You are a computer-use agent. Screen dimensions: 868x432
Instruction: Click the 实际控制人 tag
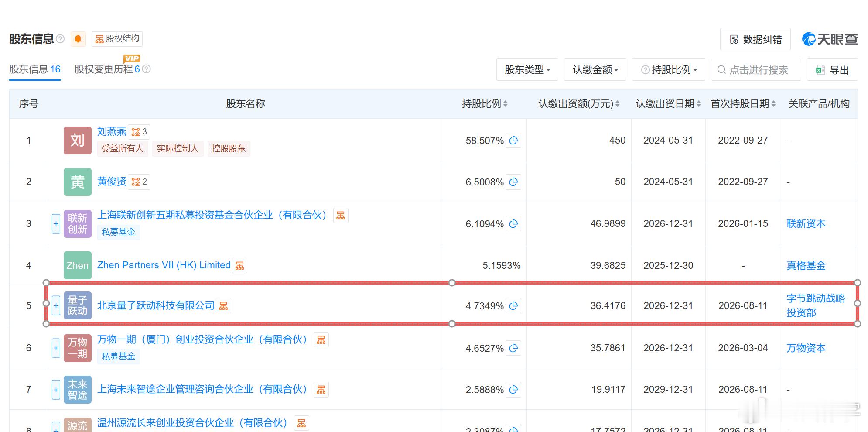pos(178,149)
